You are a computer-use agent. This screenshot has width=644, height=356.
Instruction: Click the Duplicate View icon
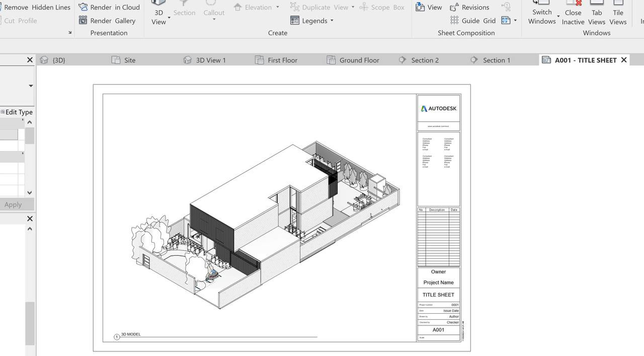pos(295,7)
